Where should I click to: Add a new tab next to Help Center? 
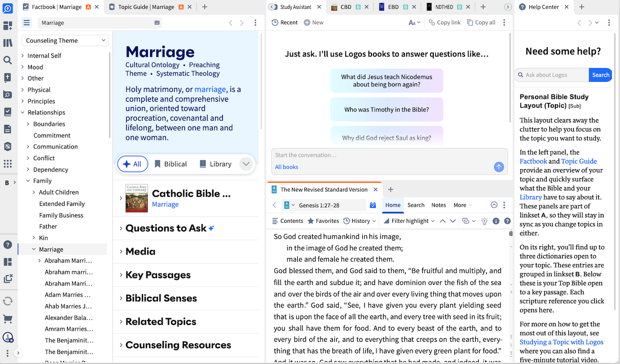[x=581, y=7]
